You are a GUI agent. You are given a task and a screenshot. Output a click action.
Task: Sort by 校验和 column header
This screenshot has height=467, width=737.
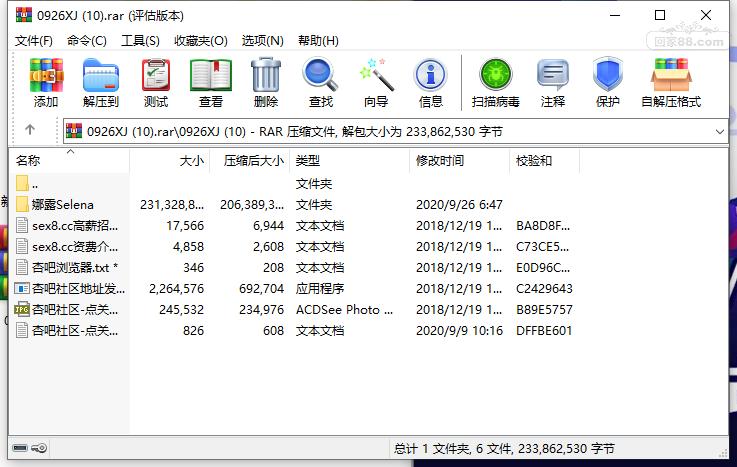pos(544,161)
